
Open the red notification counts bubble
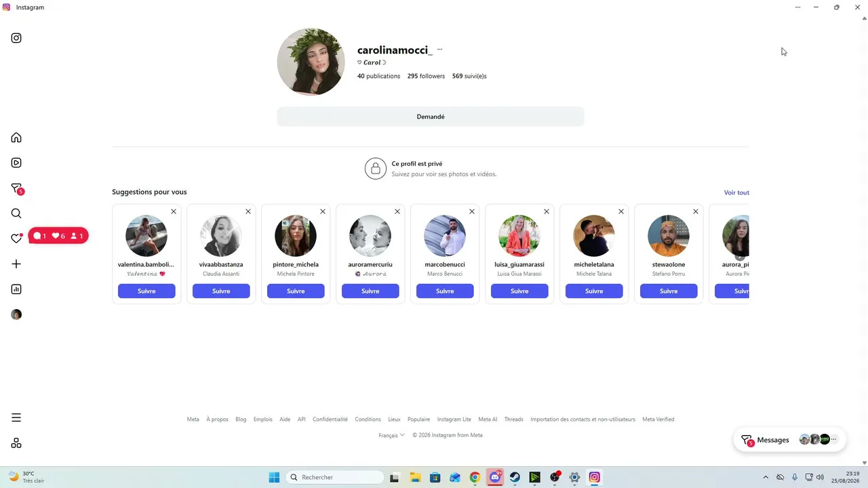click(x=58, y=236)
